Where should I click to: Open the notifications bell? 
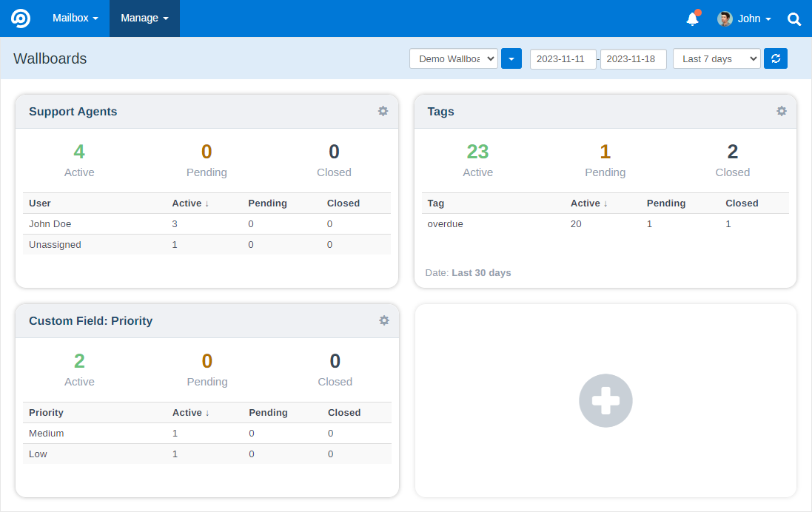pos(692,18)
